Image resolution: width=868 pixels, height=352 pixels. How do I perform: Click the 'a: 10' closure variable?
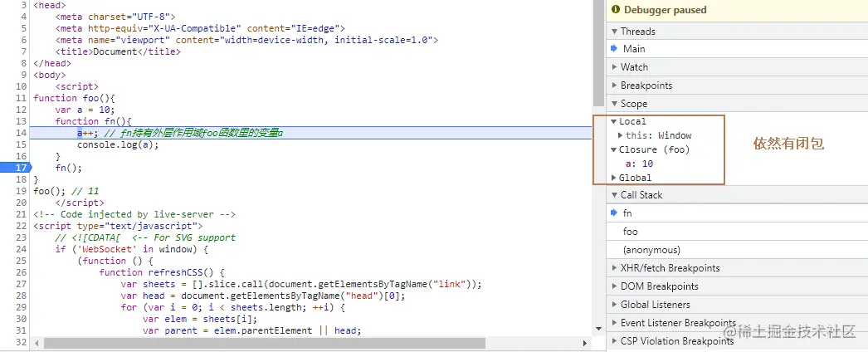[639, 164]
